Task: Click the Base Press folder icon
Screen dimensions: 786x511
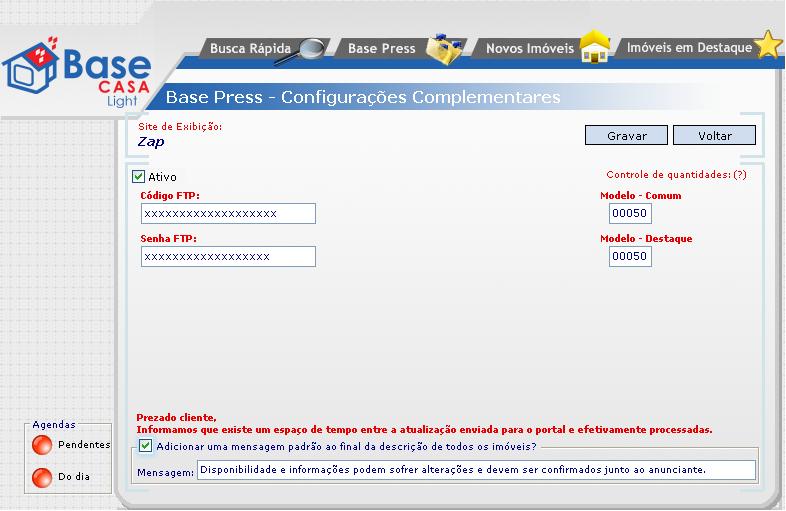Action: point(446,49)
